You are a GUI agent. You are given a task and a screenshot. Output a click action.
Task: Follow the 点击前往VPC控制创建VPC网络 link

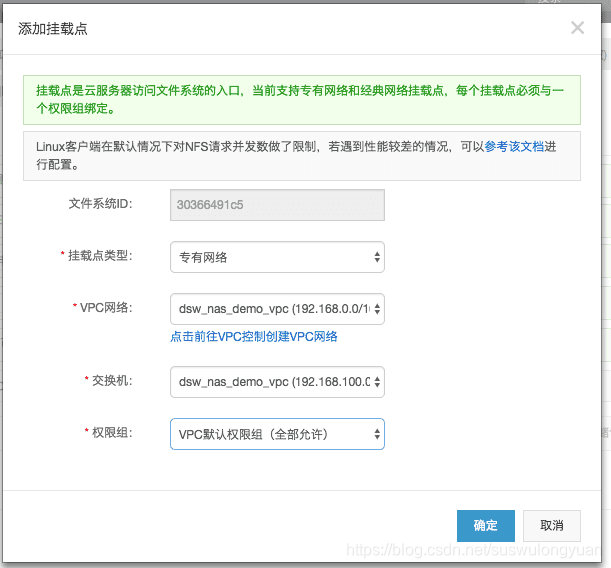click(x=254, y=337)
